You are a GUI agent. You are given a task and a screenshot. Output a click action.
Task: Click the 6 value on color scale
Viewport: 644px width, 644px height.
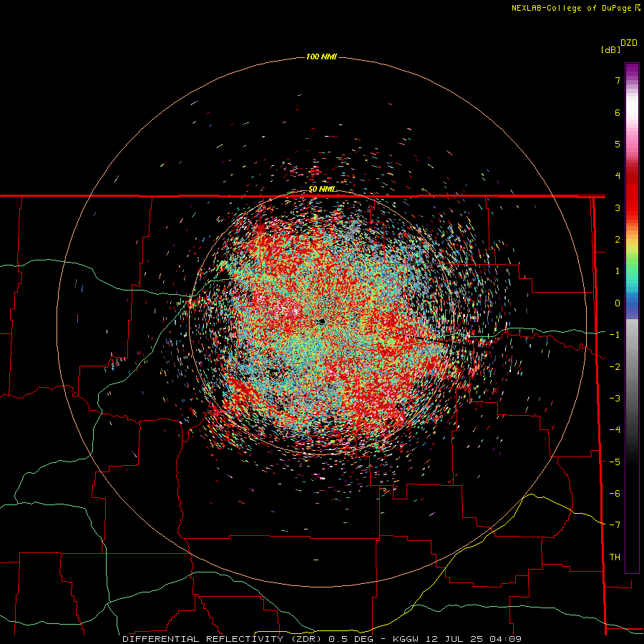(618, 112)
